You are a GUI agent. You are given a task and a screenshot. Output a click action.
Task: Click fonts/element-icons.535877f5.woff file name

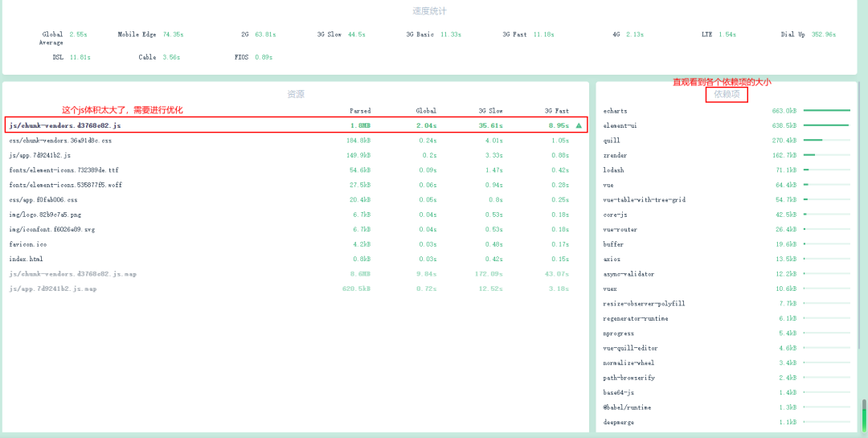[x=66, y=185]
